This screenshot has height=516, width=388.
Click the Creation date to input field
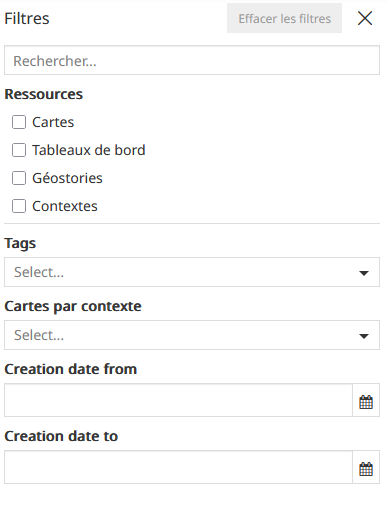pyautogui.click(x=178, y=467)
